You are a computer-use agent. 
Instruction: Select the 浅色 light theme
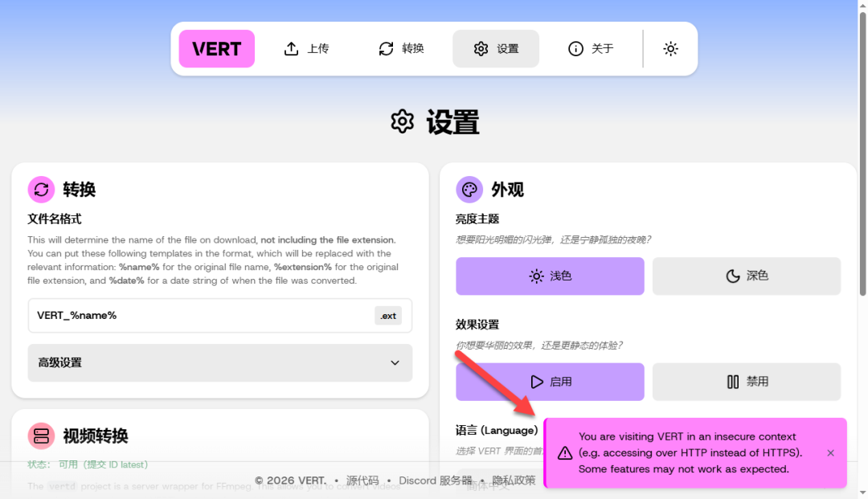point(550,276)
